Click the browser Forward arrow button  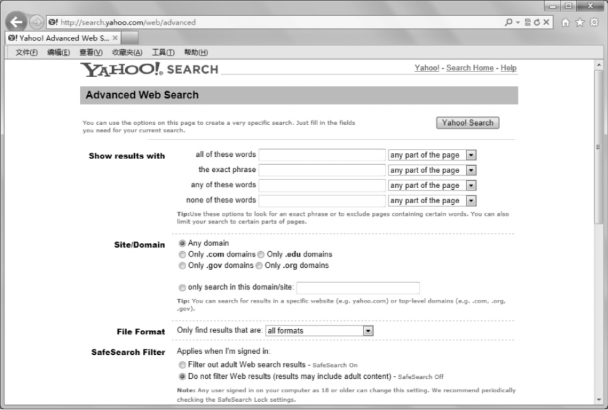point(37,22)
